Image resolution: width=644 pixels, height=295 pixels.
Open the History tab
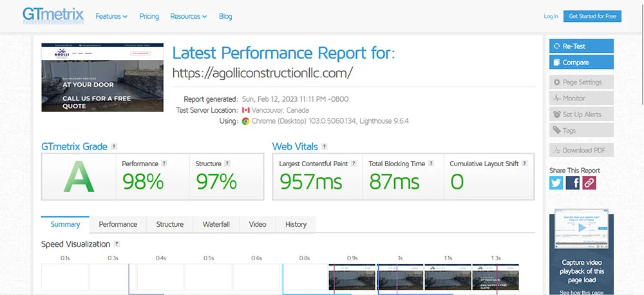[x=296, y=224]
